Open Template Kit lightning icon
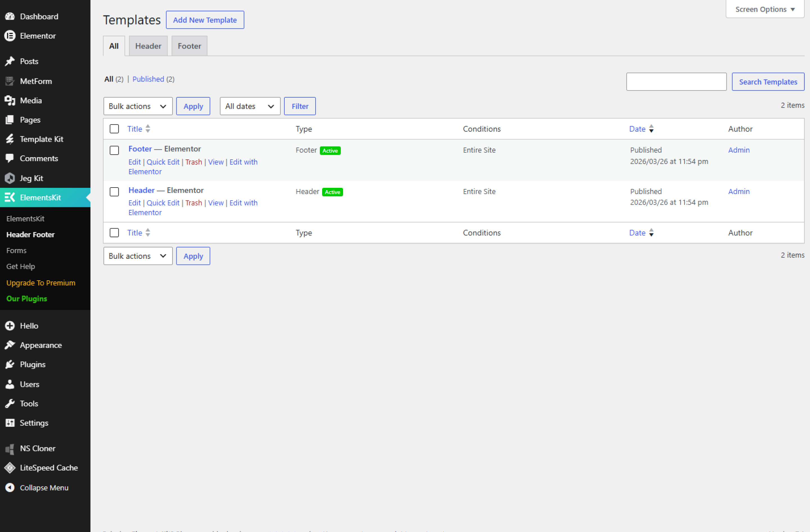Image resolution: width=810 pixels, height=532 pixels. coord(10,139)
